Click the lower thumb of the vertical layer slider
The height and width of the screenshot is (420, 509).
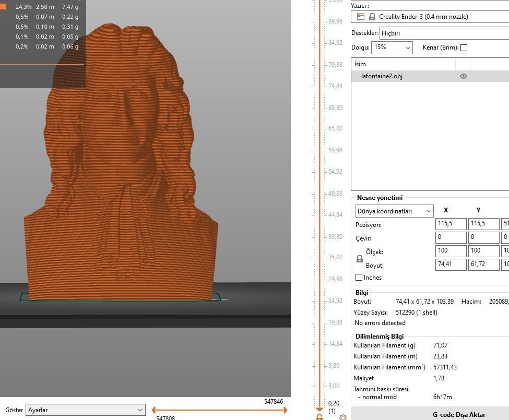[319, 409]
